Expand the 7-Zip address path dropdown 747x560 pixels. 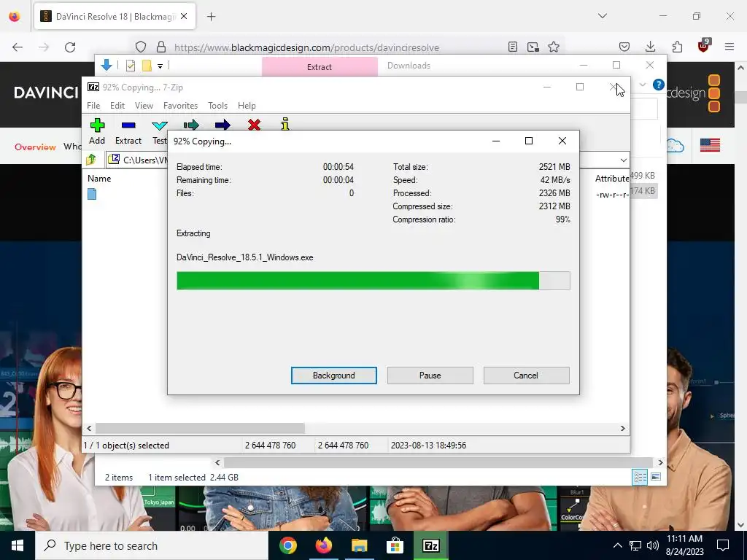tap(624, 160)
